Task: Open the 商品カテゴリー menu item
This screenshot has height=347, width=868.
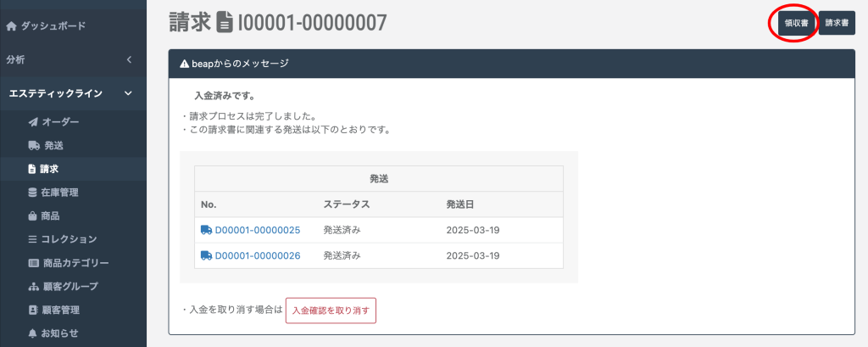Action: tap(75, 263)
